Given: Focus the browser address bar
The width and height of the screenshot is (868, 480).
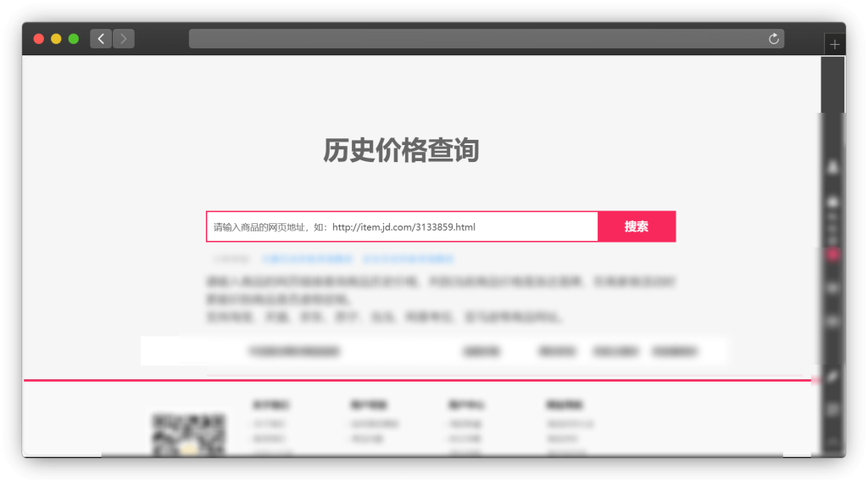Looking at the screenshot, I should tap(486, 39).
